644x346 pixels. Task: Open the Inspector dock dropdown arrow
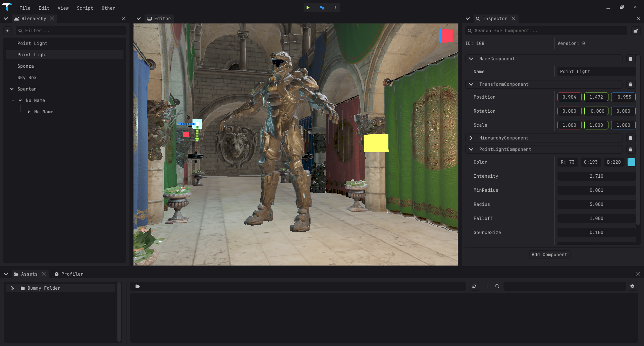[468, 19]
